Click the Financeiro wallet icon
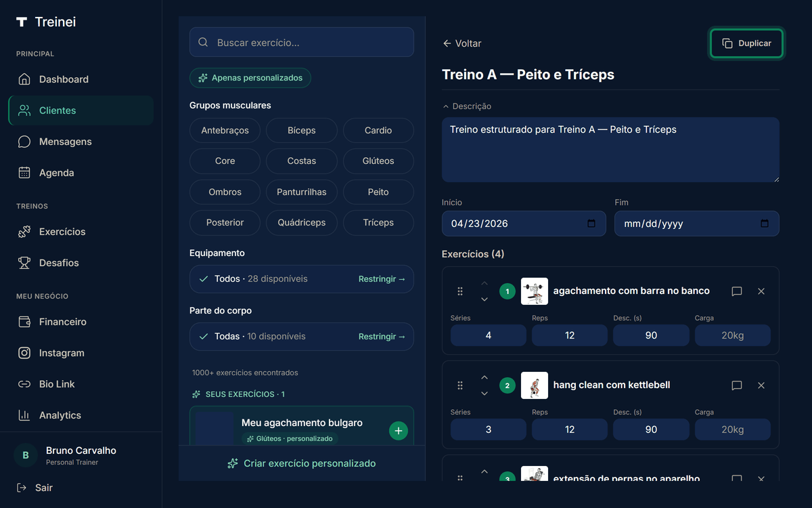The height and width of the screenshot is (508, 812). point(24,322)
